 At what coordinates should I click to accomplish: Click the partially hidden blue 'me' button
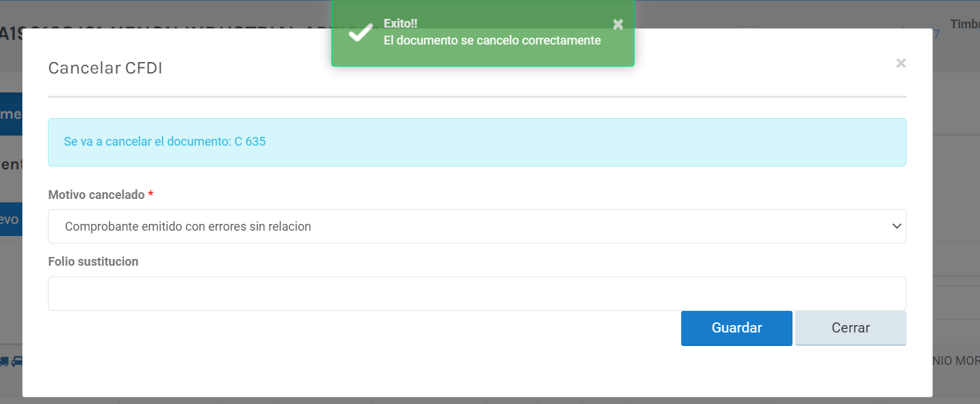click(x=11, y=114)
